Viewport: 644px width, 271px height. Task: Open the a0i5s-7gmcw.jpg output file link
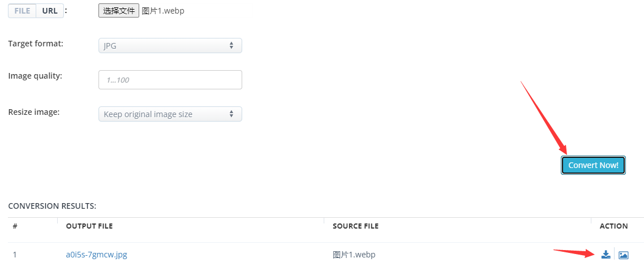[x=97, y=255]
